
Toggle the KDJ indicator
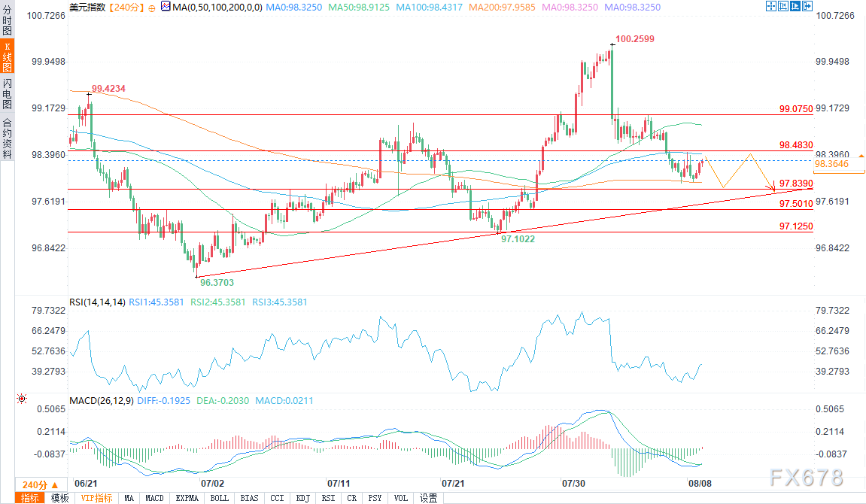[x=302, y=498]
